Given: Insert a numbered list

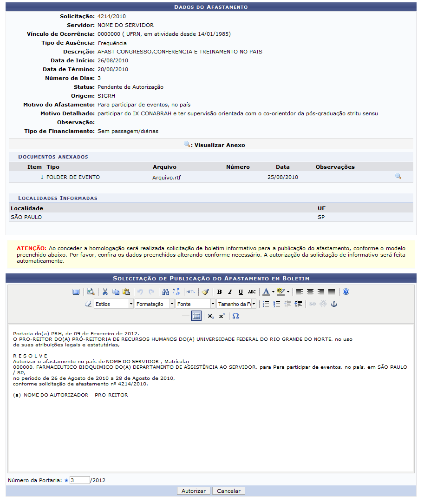Looking at the screenshot, I should click(x=277, y=304).
